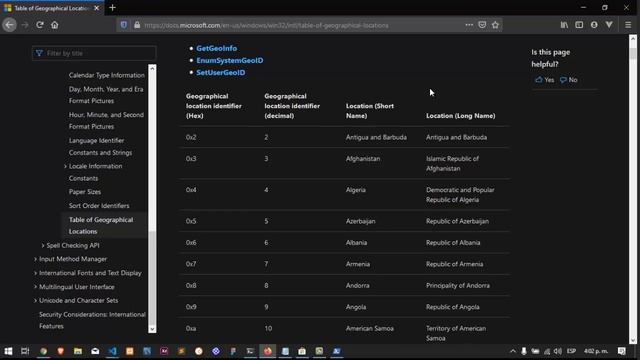640x360 pixels.
Task: Click the 0x4 hex identifier cell
Action: click(x=191, y=190)
